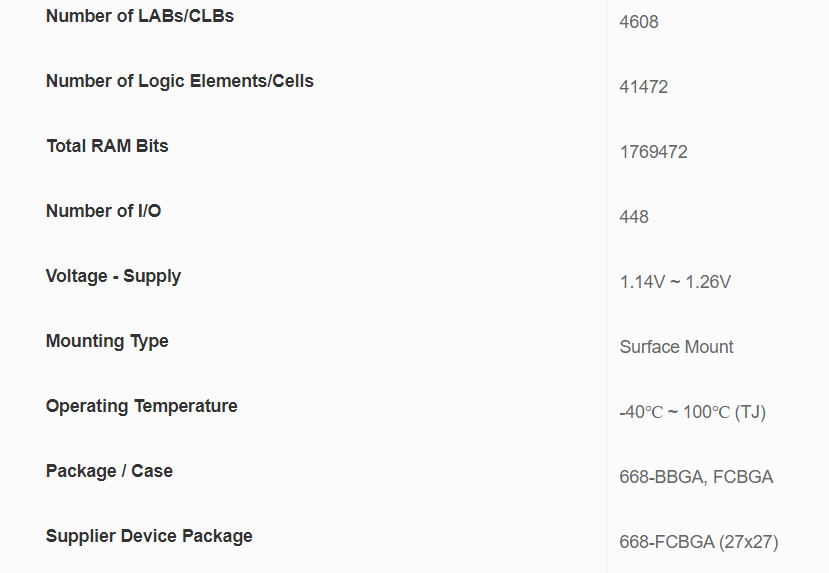Image resolution: width=829 pixels, height=573 pixels.
Task: Click the column divider beside 448 value
Action: point(606,217)
